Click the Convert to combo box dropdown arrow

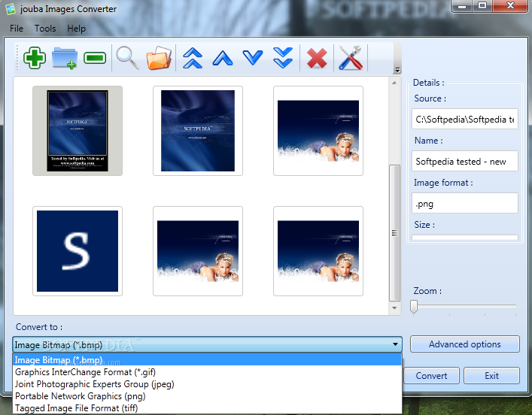pos(395,344)
